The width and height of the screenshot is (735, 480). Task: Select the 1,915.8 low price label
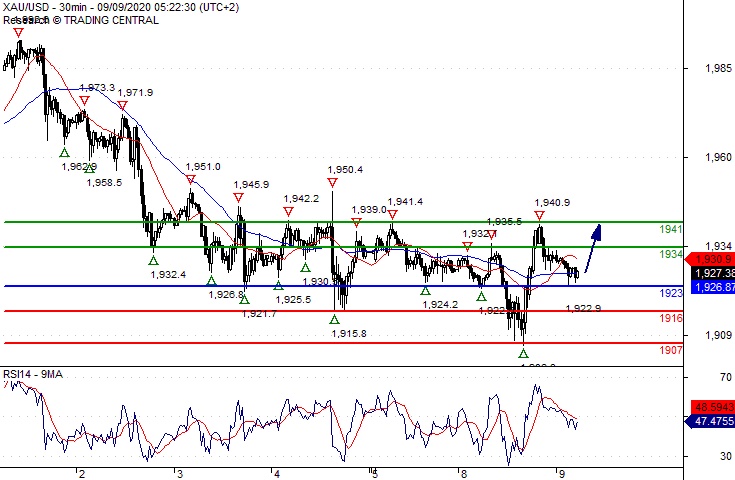(x=349, y=334)
